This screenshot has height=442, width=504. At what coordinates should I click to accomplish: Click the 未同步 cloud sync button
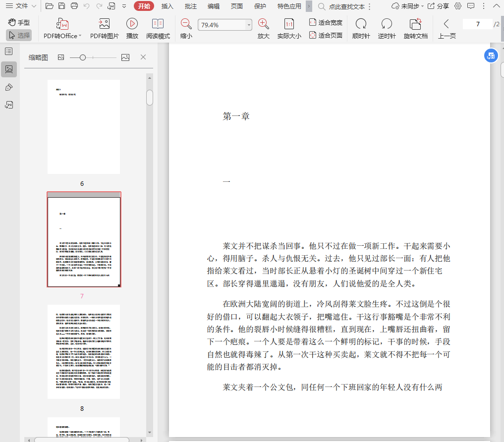[x=407, y=6]
